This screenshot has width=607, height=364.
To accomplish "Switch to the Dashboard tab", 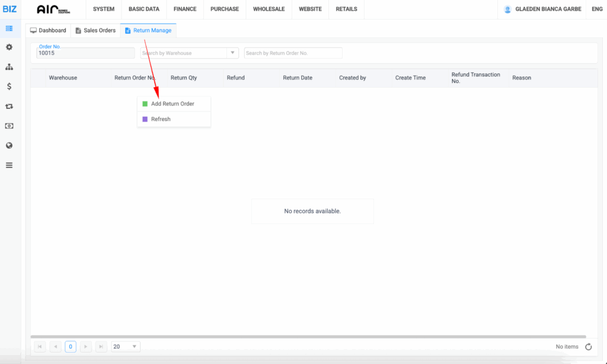I will pyautogui.click(x=48, y=30).
